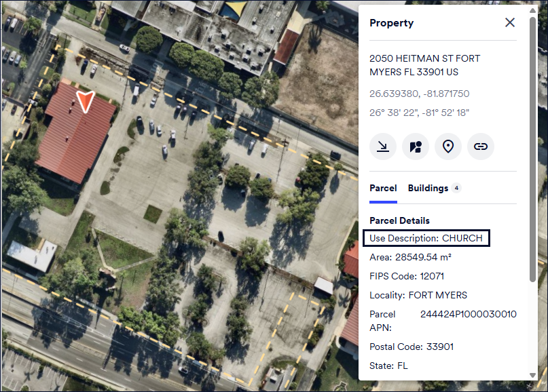This screenshot has height=392, width=548.
Task: Switch to the Parcel tab
Action: click(383, 188)
